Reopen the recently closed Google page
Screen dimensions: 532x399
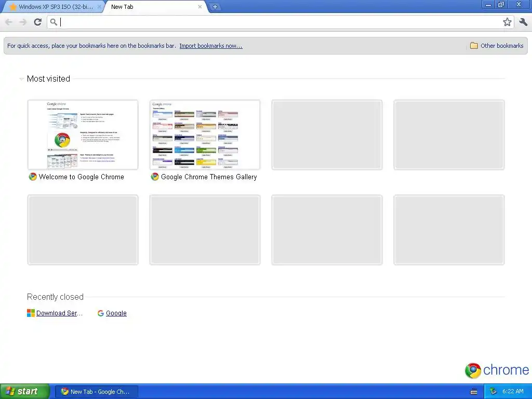tap(116, 313)
